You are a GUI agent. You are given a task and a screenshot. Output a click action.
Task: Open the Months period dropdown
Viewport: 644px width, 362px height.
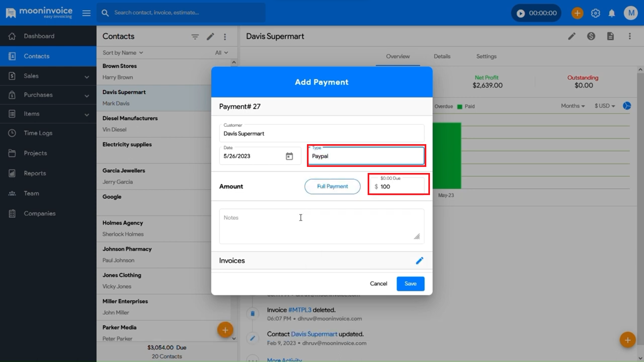pos(573,106)
